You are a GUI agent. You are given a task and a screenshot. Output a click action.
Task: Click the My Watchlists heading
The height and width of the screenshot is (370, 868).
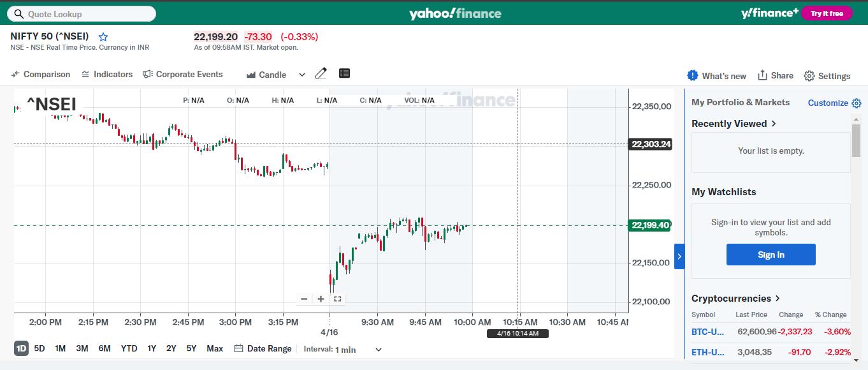(x=724, y=191)
